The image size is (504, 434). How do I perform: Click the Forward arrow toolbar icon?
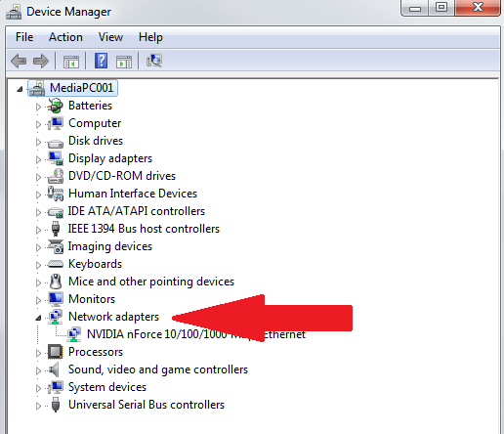(41, 61)
